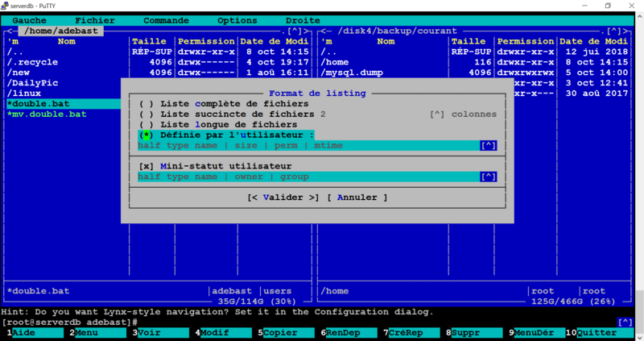Select /home directory in right panel

tap(335, 62)
